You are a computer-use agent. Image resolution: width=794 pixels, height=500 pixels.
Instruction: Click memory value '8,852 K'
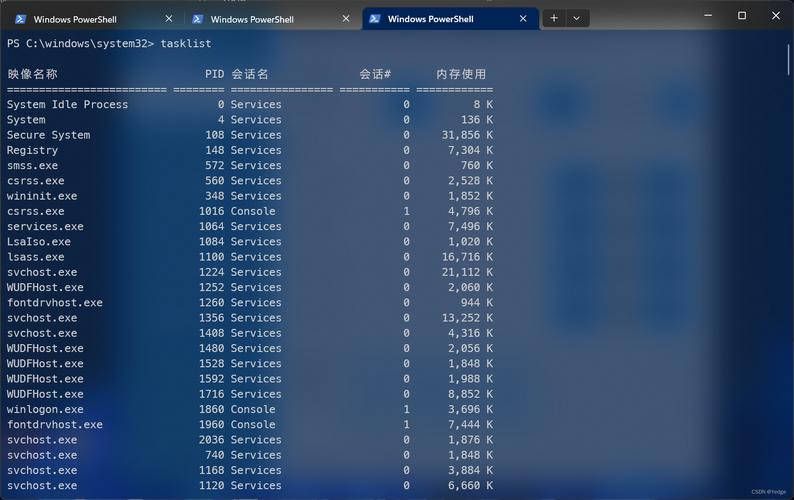coord(470,394)
